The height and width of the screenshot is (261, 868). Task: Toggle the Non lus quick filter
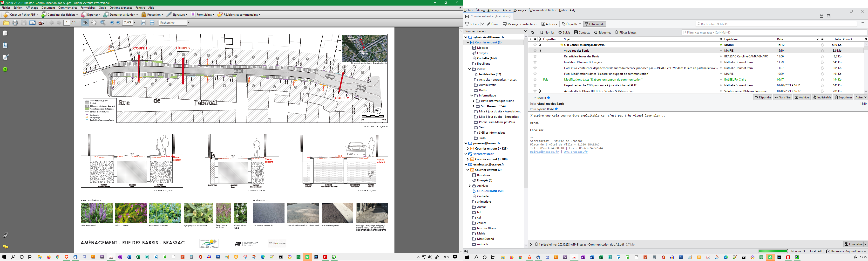coord(547,32)
